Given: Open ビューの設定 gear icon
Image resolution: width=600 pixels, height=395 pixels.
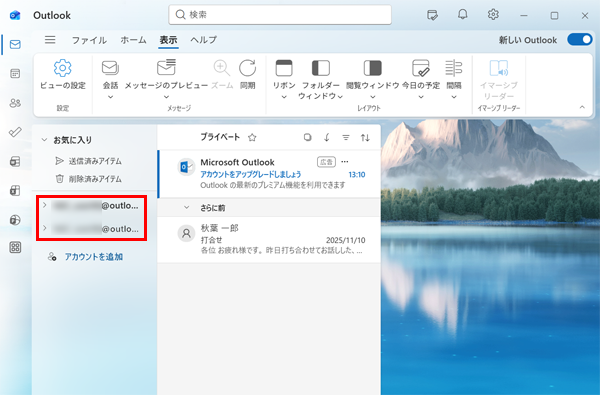Looking at the screenshot, I should coord(63,68).
